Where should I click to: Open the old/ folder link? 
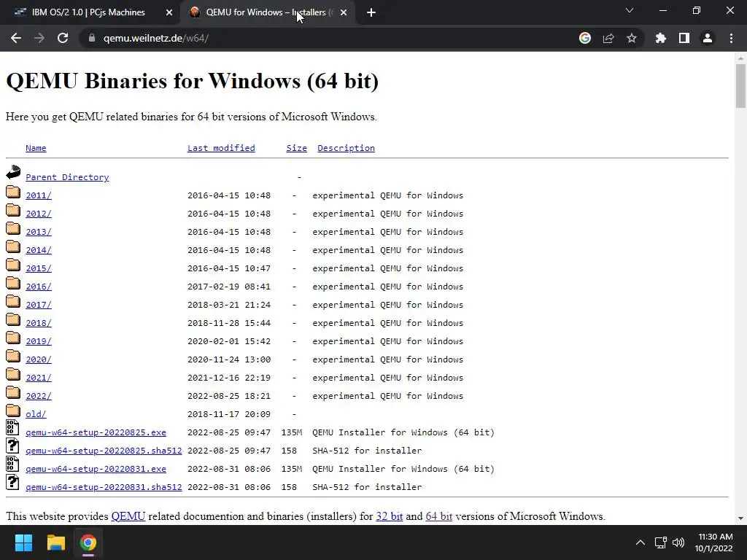tap(36, 414)
